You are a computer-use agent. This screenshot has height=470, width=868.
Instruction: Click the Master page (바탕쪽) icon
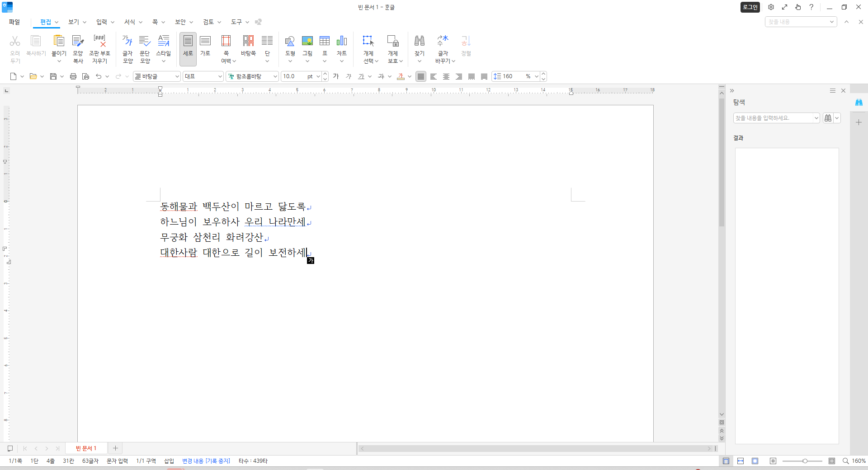248,41
